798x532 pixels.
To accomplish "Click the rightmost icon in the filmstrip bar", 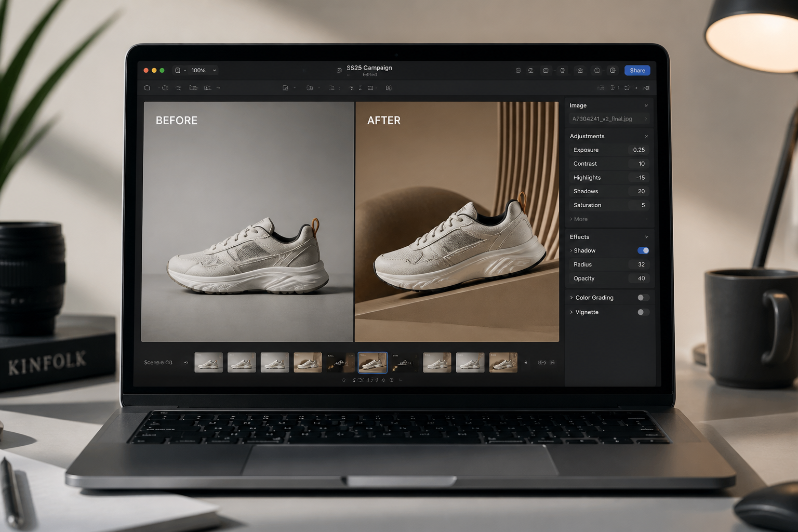I will 552,363.
